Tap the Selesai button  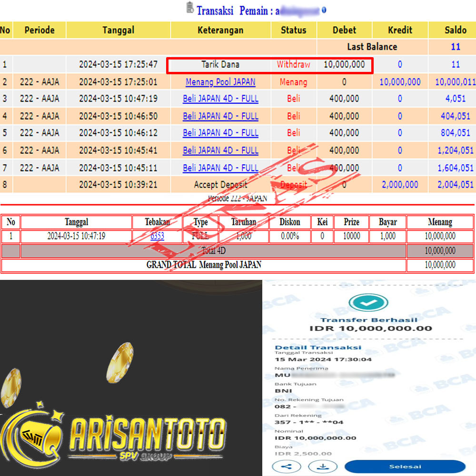[x=405, y=466]
